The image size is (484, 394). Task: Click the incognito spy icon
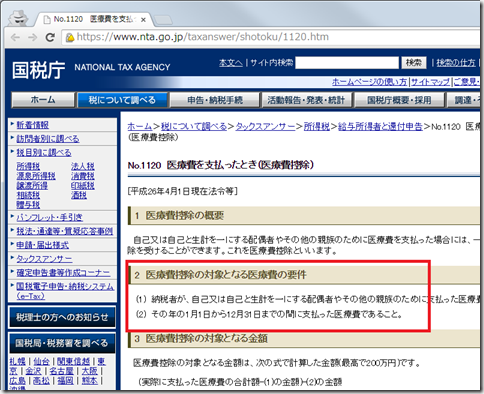pos(17,18)
